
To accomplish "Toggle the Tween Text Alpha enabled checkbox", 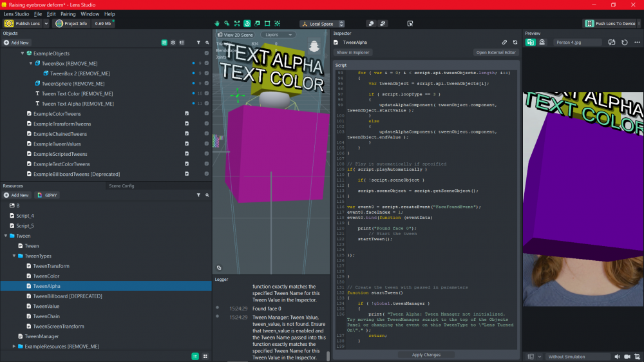I will tap(207, 104).
